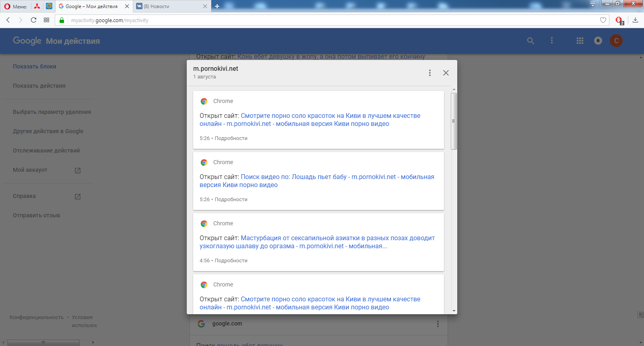644x346 pixels.
Task: Open header three-dot more options menu
Action: coord(551,41)
